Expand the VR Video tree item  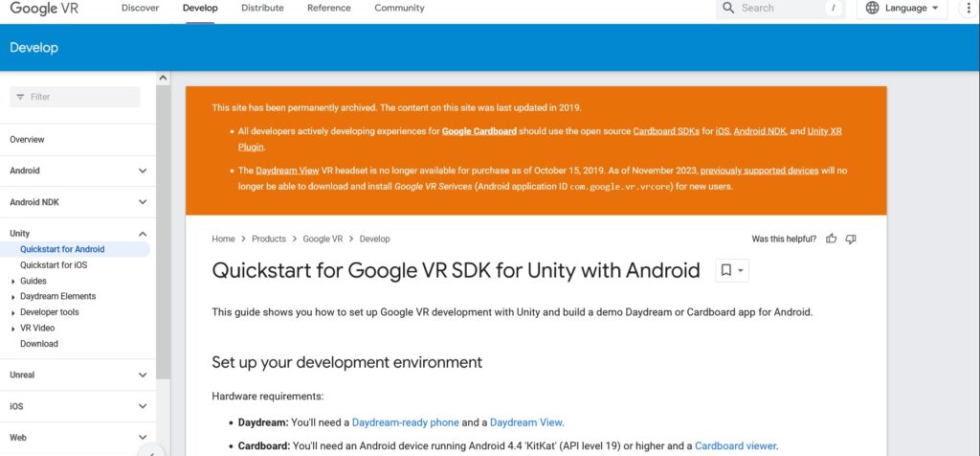pyautogui.click(x=13, y=329)
